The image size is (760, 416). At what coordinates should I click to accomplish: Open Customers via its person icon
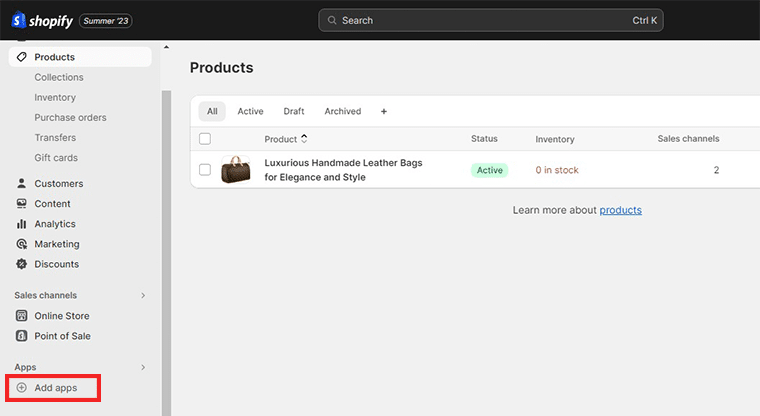coord(22,184)
